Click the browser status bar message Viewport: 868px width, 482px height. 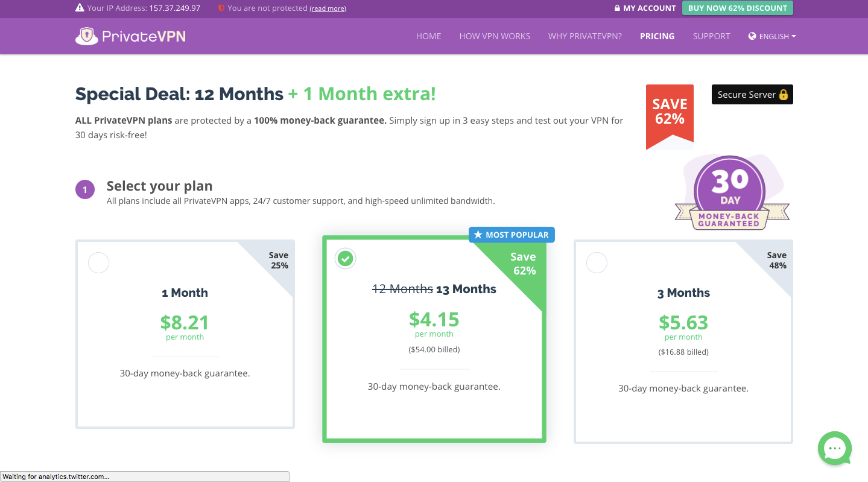tap(145, 477)
